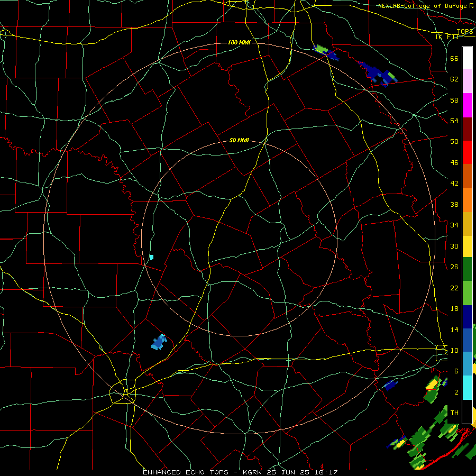Image resolution: width=476 pixels, height=476 pixels.
Task: Click the legend value "30"
Action: pyautogui.click(x=454, y=246)
